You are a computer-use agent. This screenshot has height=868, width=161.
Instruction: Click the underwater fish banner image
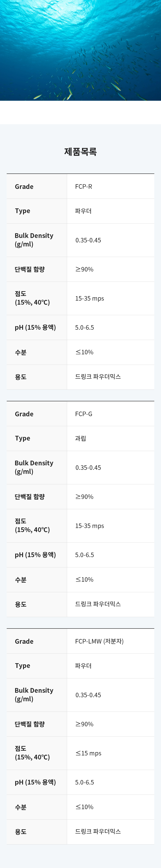80,50
